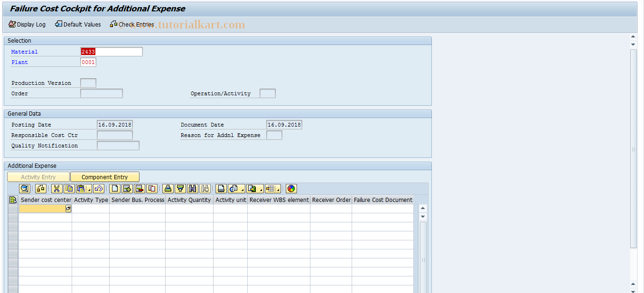Select the Activity Entry tab
The image size is (644, 293).
[x=38, y=176]
